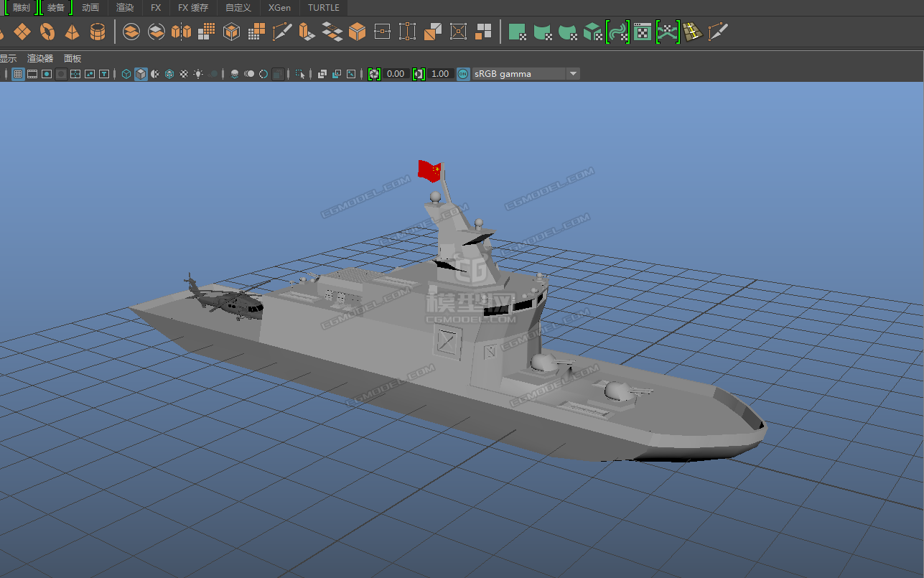The width and height of the screenshot is (924, 578).
Task: Click the Fill Hole / Append polygon icon
Action: (x=433, y=32)
